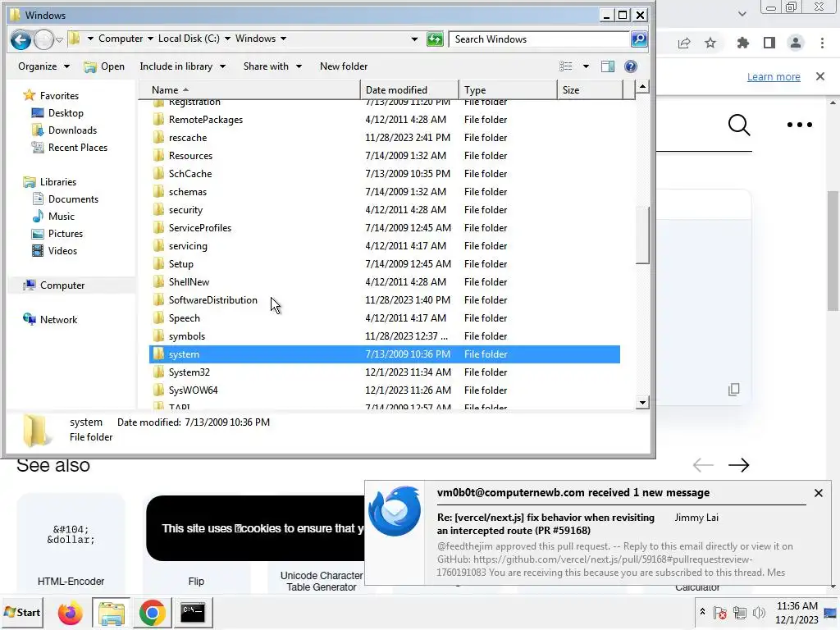Change view with the view icon
The width and height of the screenshot is (840, 630).
pos(566,66)
